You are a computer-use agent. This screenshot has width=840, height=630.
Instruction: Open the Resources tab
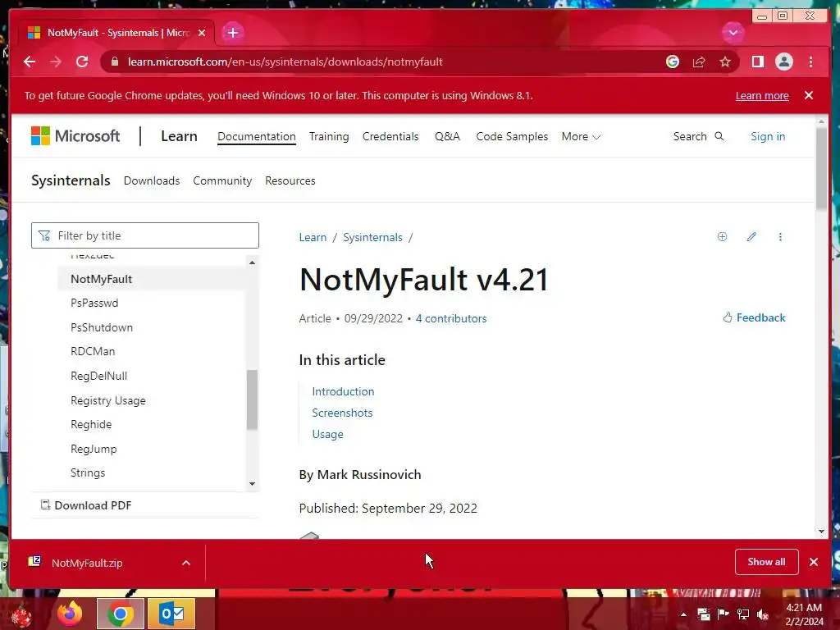coord(290,180)
